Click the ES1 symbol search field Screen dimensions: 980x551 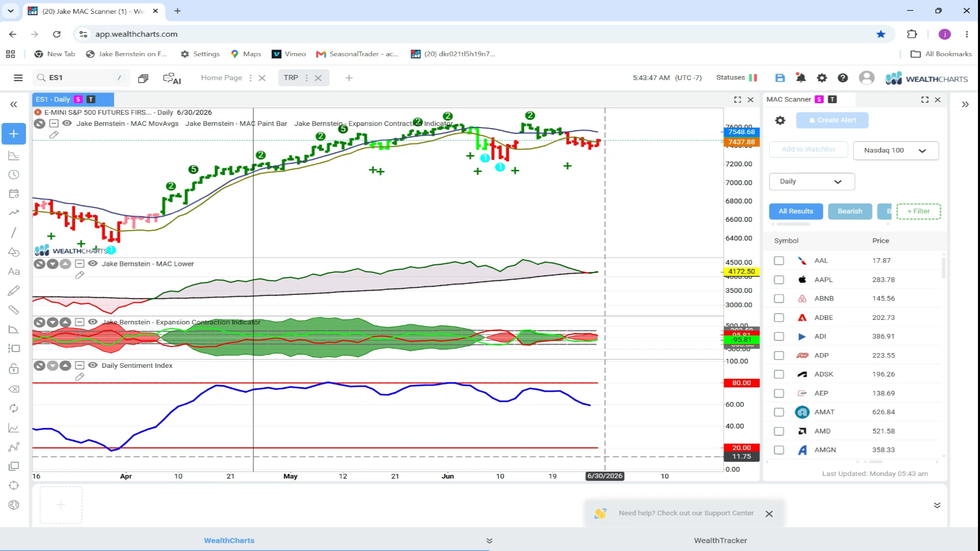[81, 78]
